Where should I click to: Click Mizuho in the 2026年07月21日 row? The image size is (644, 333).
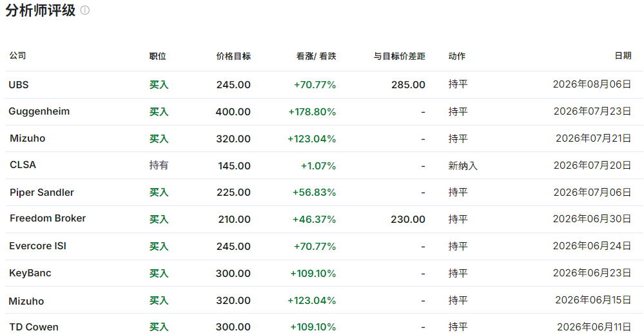pos(28,138)
